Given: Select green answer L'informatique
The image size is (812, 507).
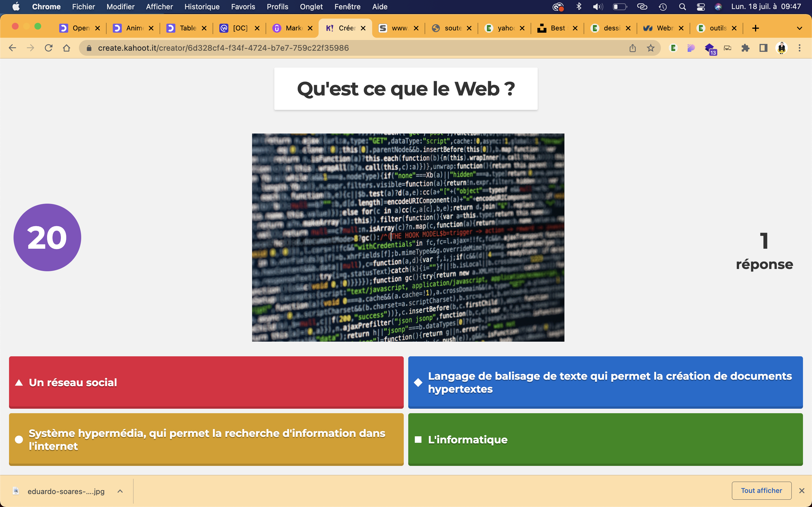Looking at the screenshot, I should tap(605, 439).
